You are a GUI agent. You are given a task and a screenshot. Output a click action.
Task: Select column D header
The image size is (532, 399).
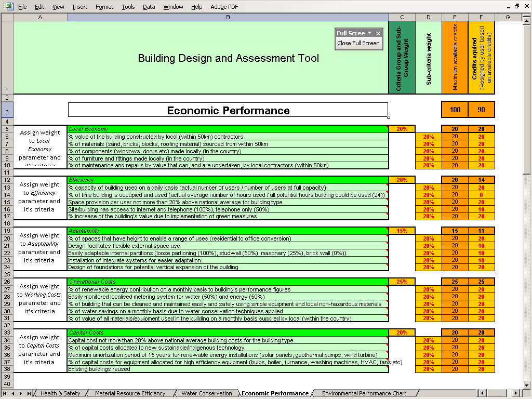(429, 17)
